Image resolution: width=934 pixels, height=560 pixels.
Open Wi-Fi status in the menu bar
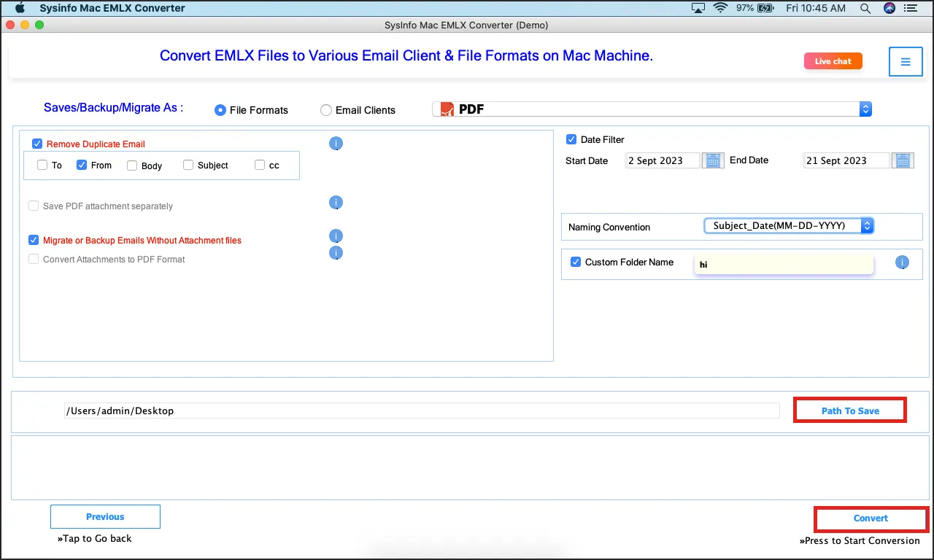[721, 8]
